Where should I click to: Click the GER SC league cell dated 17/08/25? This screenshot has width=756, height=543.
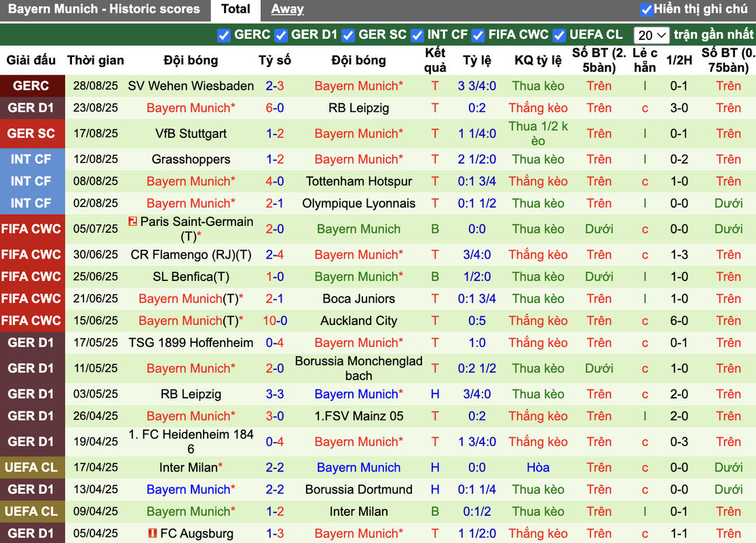pyautogui.click(x=33, y=134)
